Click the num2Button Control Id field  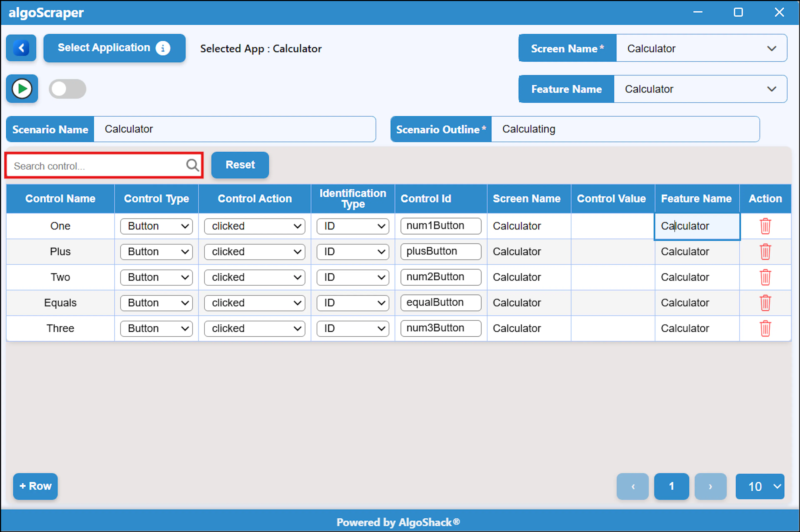[441, 277]
